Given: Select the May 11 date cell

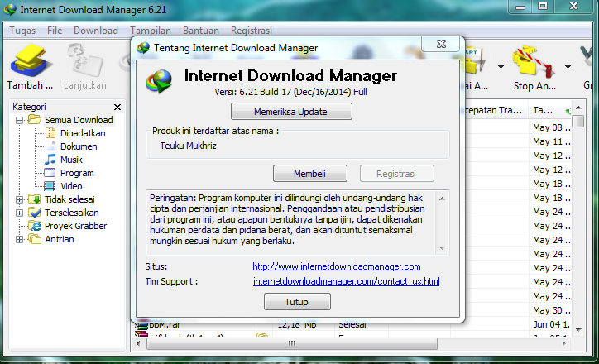Looking at the screenshot, I should pyautogui.click(x=552, y=141).
